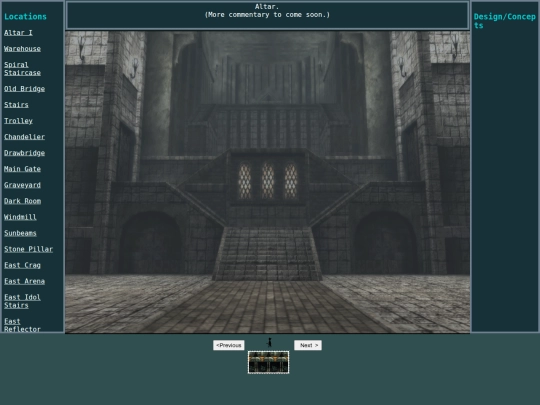This screenshot has height=405, width=540.
Task: Open the Old Bridge link
Action: [x=24, y=89]
